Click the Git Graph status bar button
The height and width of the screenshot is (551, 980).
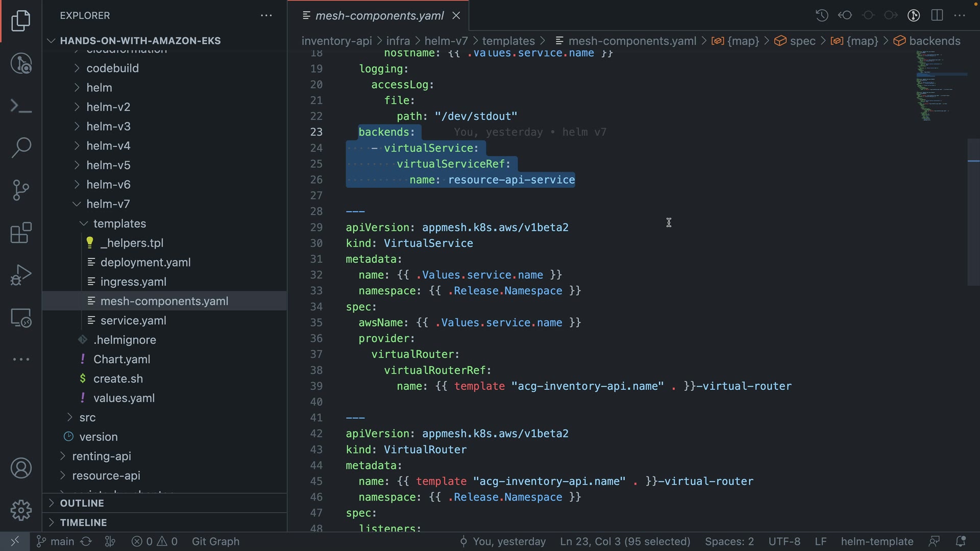click(215, 541)
